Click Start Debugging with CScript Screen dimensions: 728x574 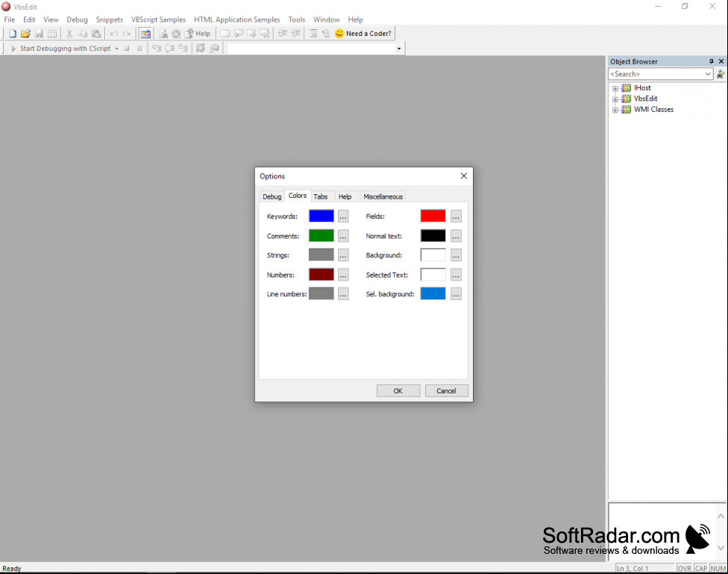60,49
